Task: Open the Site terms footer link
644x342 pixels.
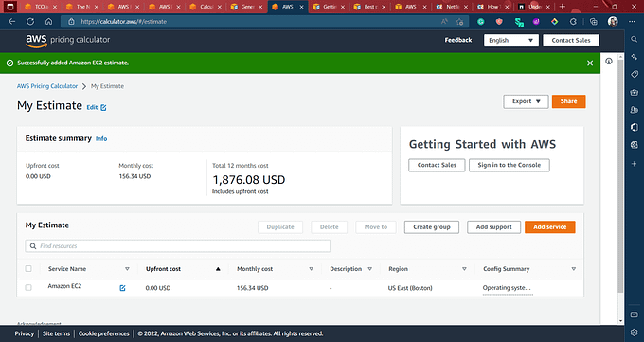Action: tap(56, 333)
